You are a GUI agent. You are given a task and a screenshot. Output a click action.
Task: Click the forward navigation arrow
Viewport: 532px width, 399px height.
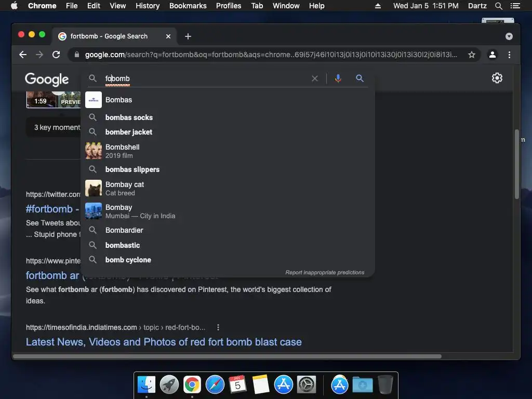[39, 55]
